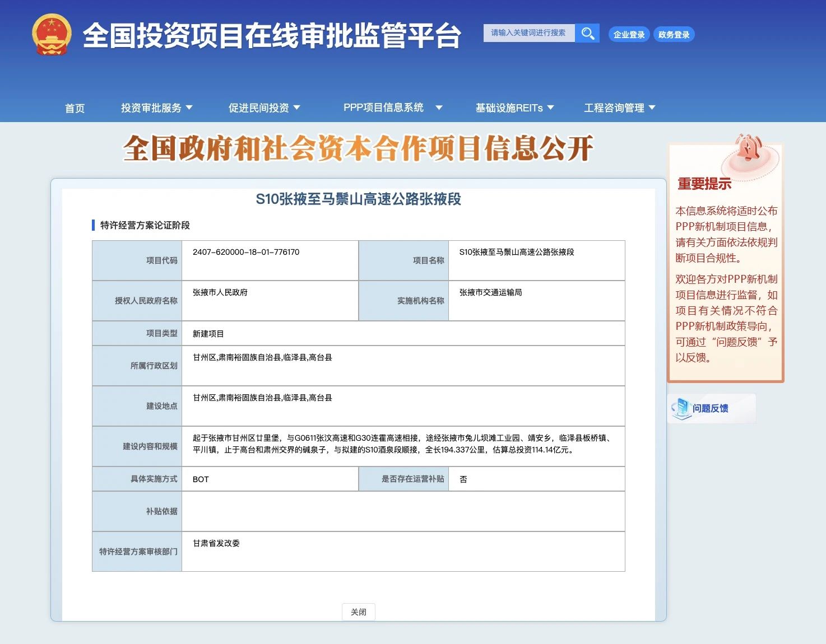The image size is (826, 644).
Task: Click the 关闭 button below the table
Action: coord(359,612)
